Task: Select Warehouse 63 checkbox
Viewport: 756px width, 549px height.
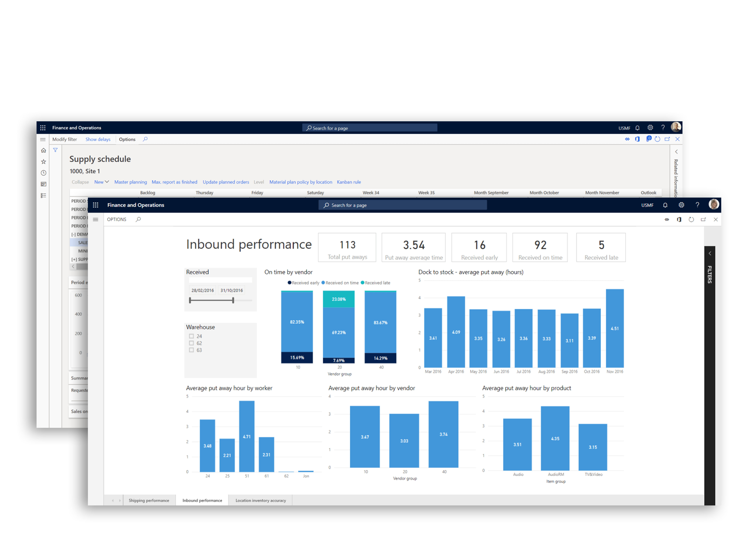Action: [192, 350]
